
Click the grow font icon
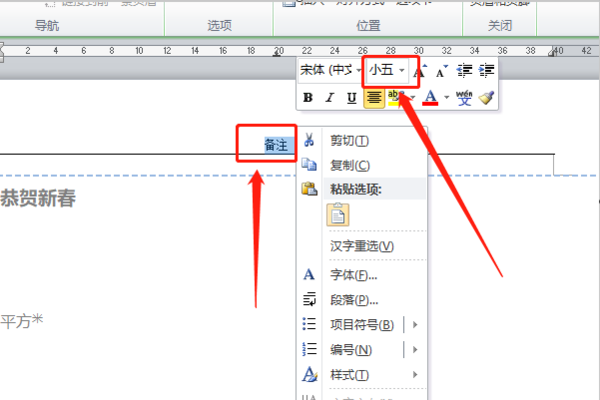point(420,71)
